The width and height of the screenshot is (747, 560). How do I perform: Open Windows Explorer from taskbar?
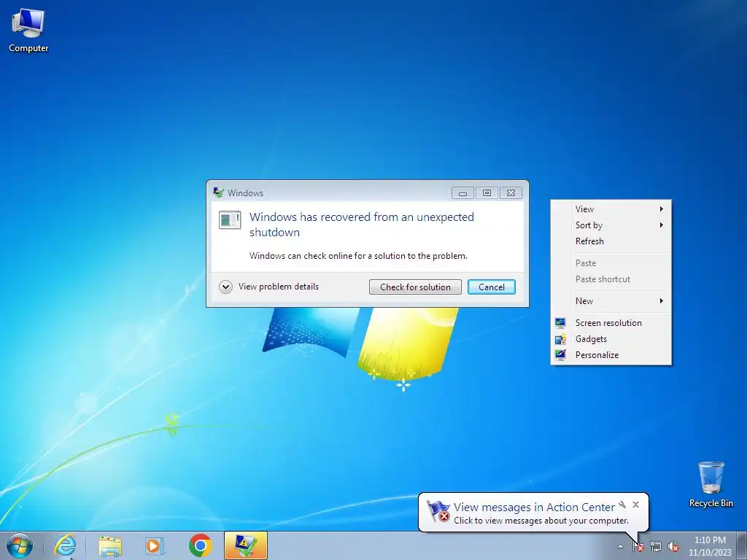(110, 545)
